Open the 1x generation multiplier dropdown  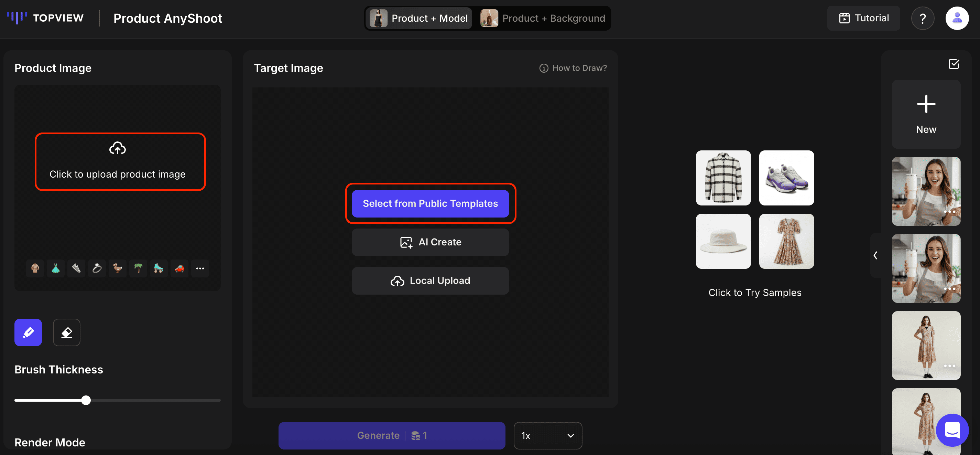click(x=547, y=435)
